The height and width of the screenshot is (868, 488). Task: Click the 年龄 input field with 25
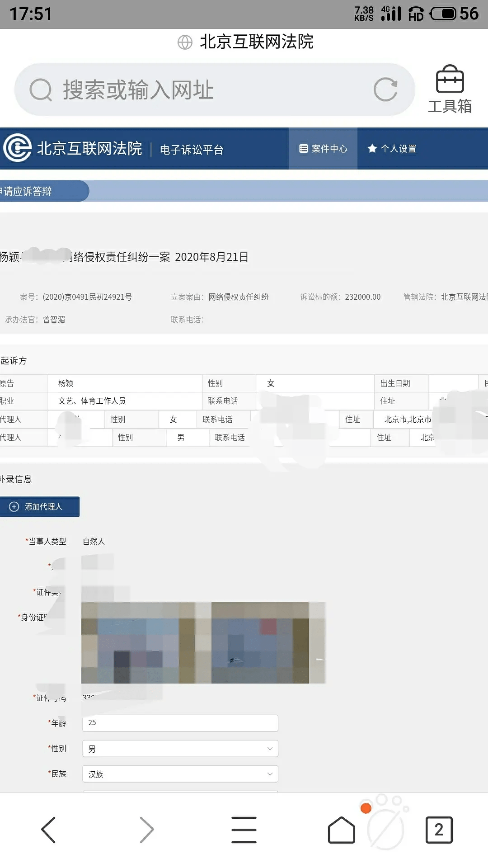[180, 723]
